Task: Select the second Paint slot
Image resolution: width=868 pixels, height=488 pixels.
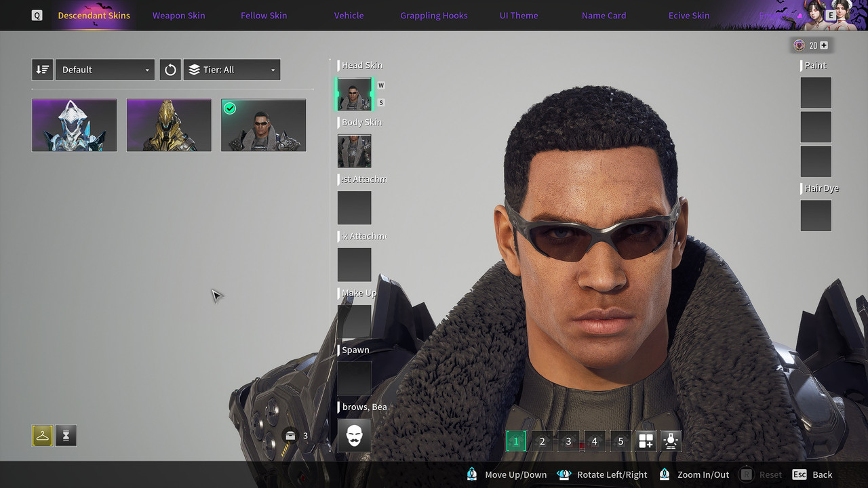Action: [x=816, y=127]
